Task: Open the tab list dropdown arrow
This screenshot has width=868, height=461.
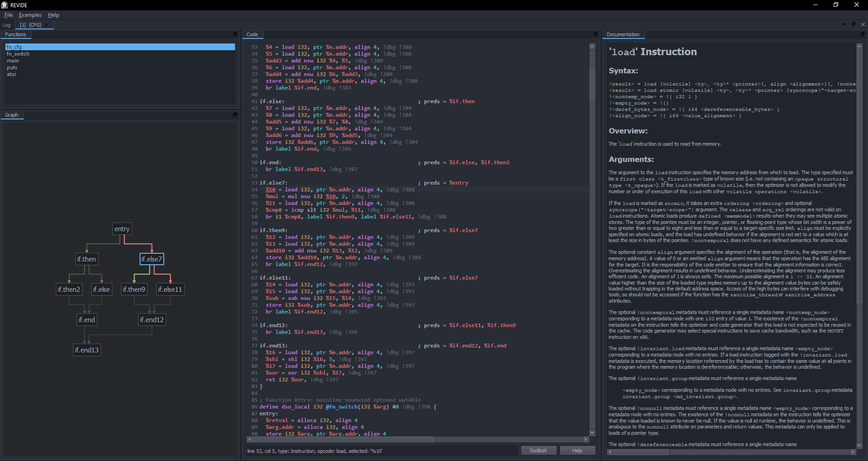Action: pyautogui.click(x=844, y=24)
